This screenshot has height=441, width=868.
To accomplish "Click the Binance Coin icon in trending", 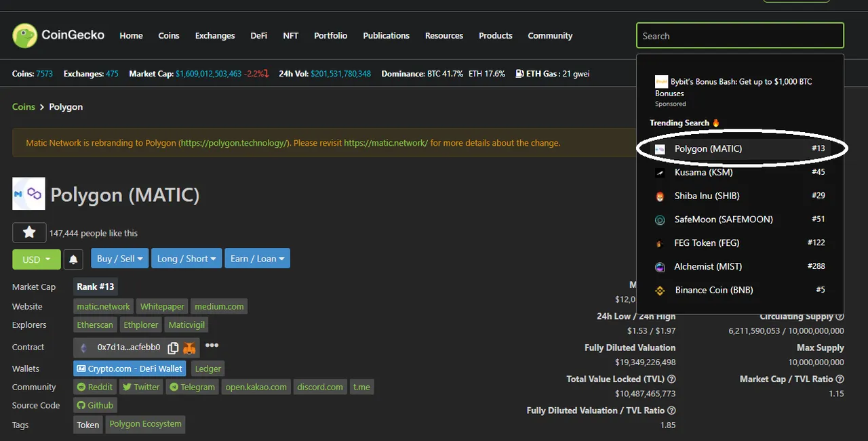I will (x=660, y=291).
